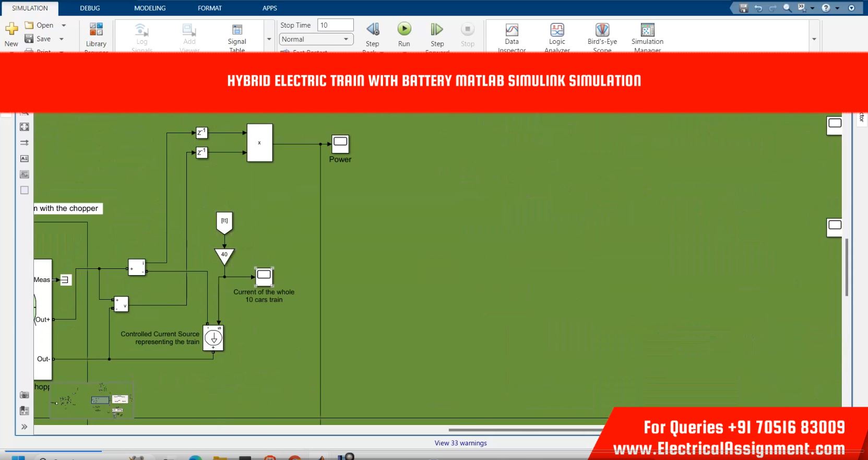
Task: Click the green Run simulation button
Action: (x=404, y=29)
